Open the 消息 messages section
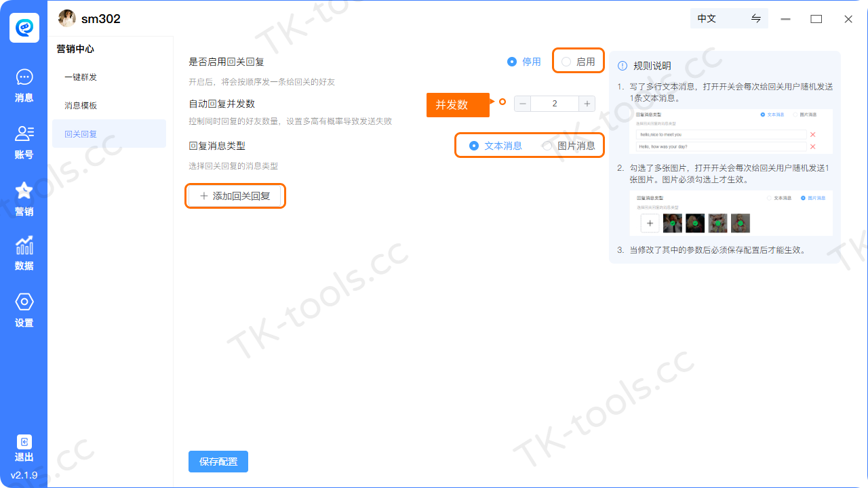 click(x=24, y=85)
